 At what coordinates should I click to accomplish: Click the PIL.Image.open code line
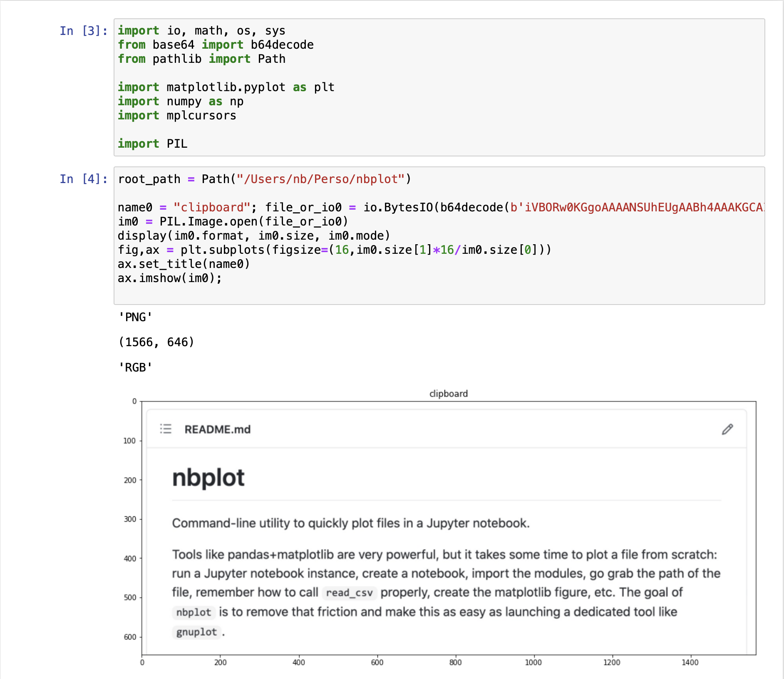click(x=233, y=221)
